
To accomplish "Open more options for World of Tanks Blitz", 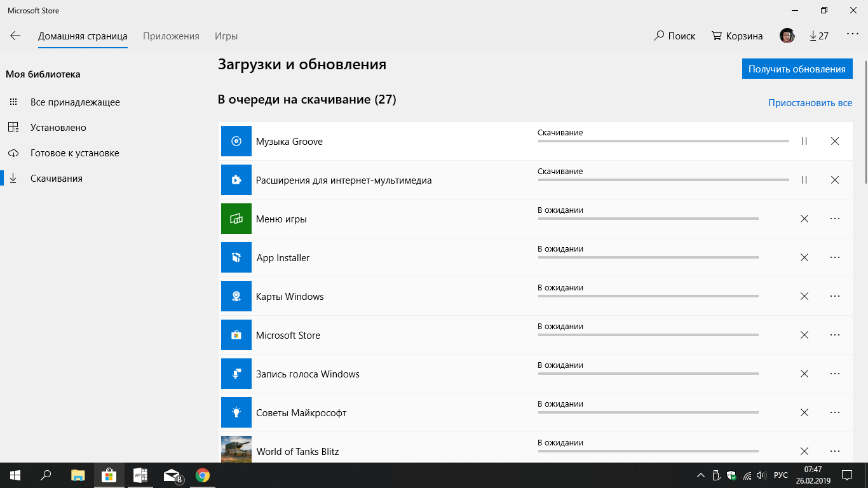I will point(835,451).
